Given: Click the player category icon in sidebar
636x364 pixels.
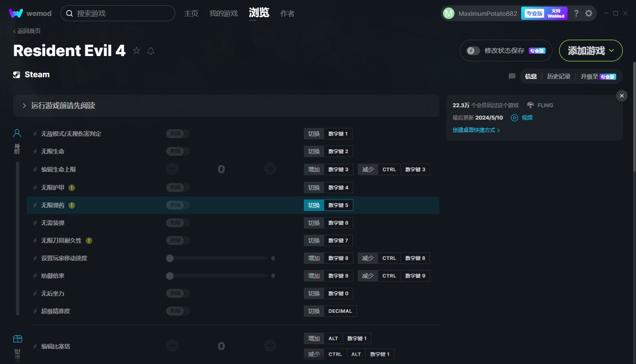Looking at the screenshot, I should coord(17,133).
